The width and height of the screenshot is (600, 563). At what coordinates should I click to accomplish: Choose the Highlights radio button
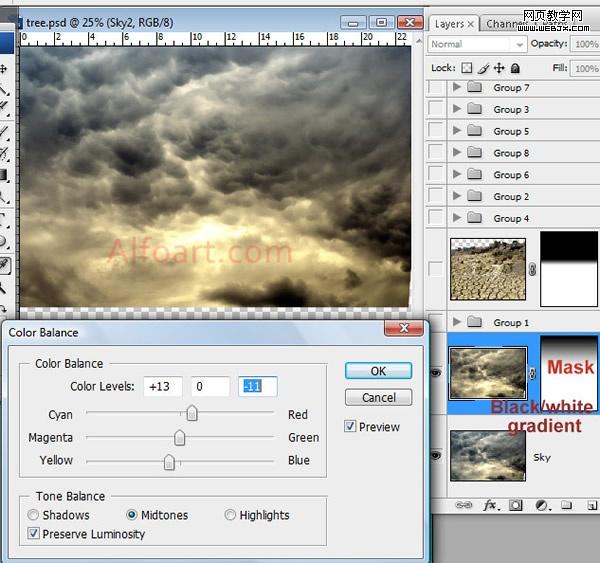pos(230,515)
